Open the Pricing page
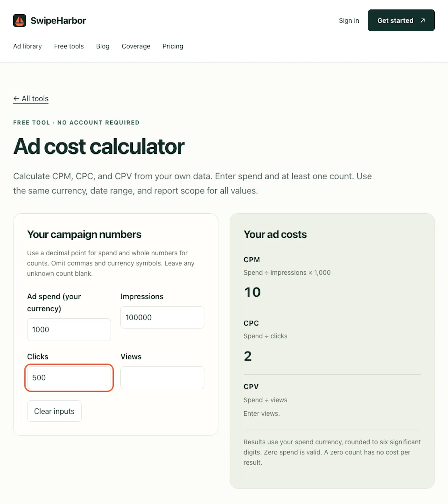This screenshot has height=504, width=448. click(173, 46)
